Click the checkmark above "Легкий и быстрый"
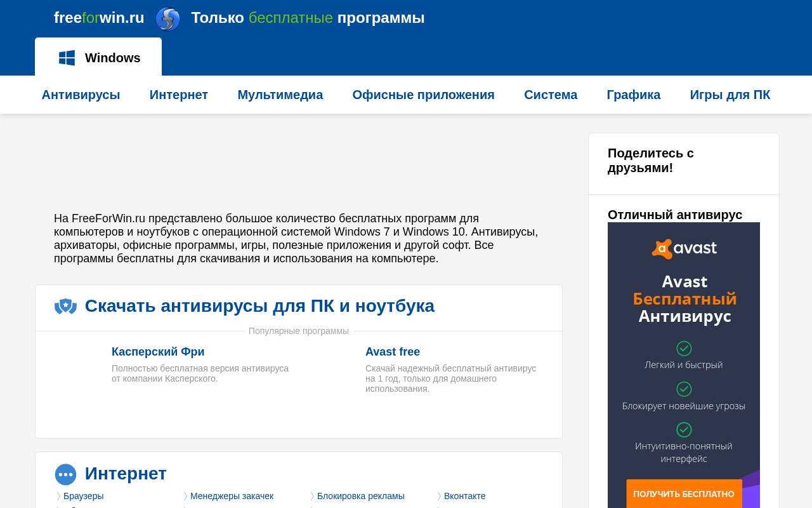Screen dimensions: 812x508 coord(684,348)
